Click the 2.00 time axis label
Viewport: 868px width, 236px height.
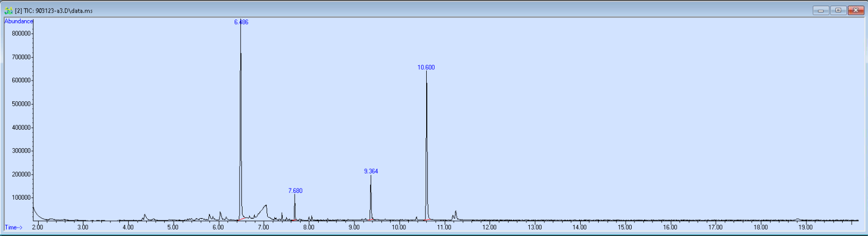coord(38,228)
